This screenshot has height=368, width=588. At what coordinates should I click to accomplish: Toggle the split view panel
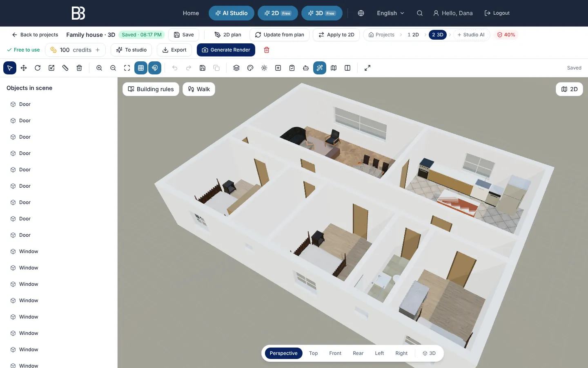pyautogui.click(x=347, y=68)
